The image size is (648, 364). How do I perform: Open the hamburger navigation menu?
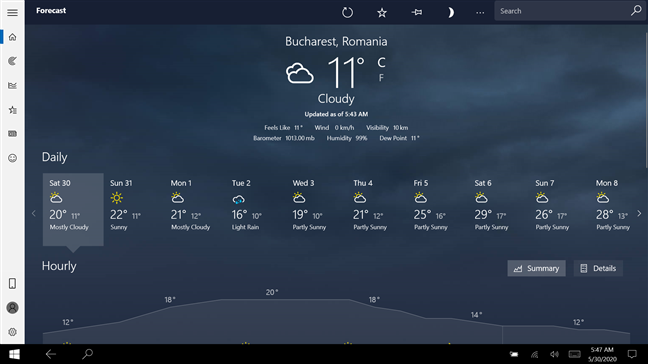[x=12, y=12]
